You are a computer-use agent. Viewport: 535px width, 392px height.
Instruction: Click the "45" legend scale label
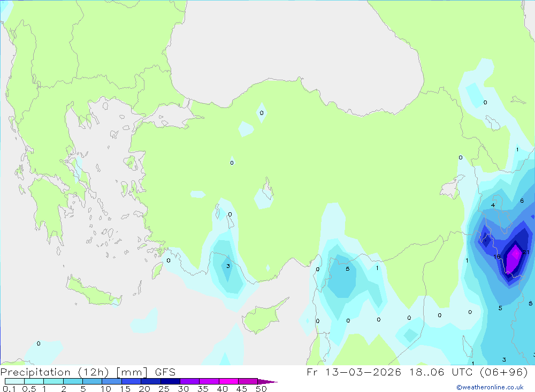pyautogui.click(x=242, y=389)
